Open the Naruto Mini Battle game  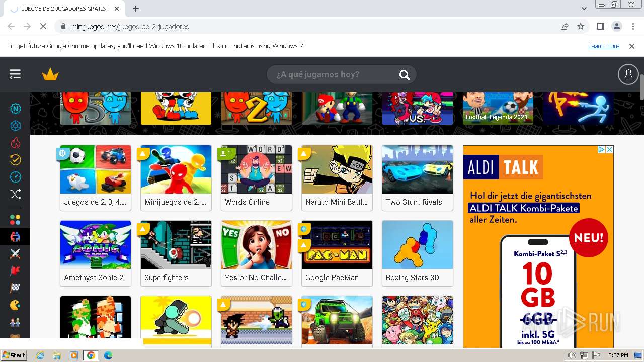[337, 178]
